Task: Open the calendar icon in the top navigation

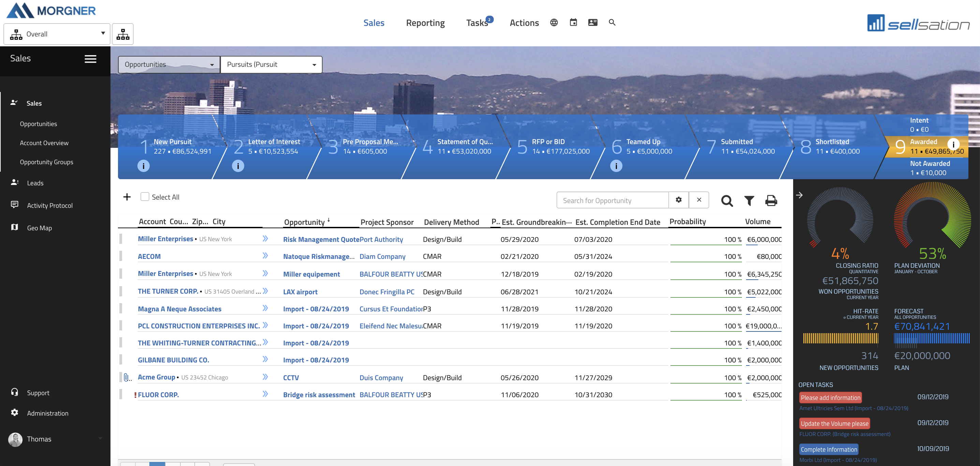Action: (x=573, y=22)
